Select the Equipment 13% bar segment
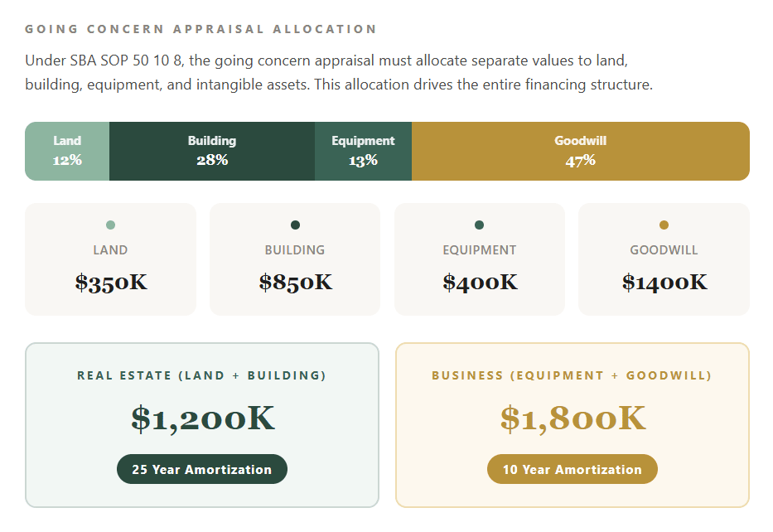 [x=363, y=151]
